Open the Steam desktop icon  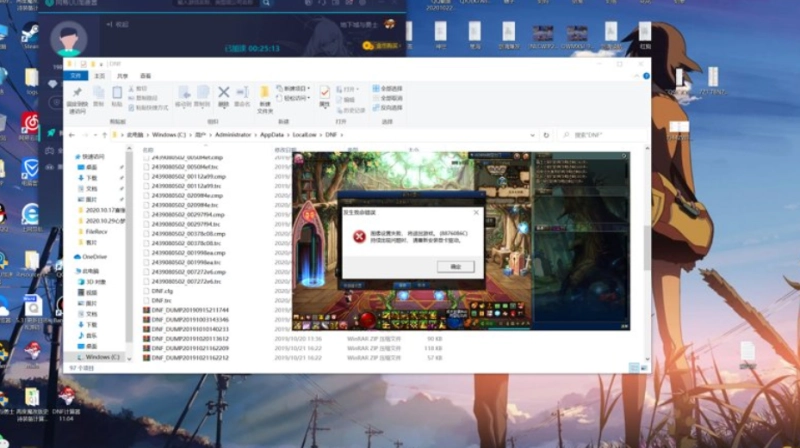tap(30, 36)
